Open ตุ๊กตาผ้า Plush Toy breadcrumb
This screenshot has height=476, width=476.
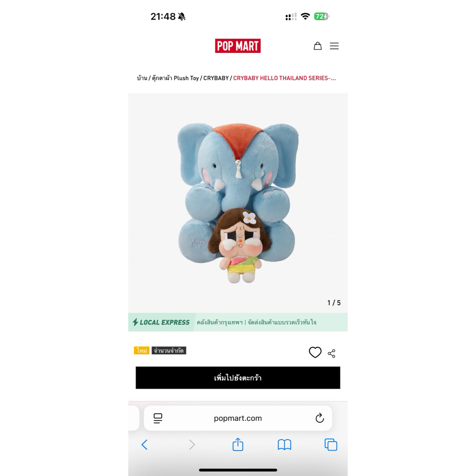point(175,78)
